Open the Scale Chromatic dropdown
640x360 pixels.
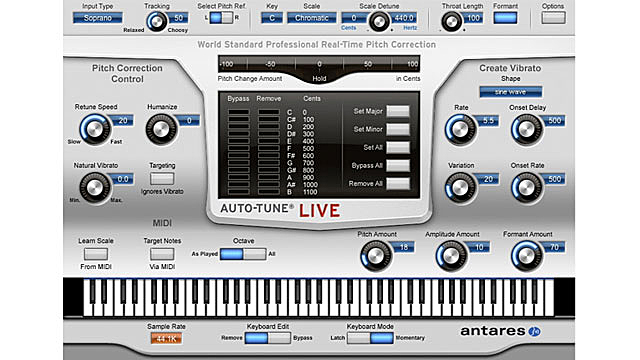[x=311, y=18]
